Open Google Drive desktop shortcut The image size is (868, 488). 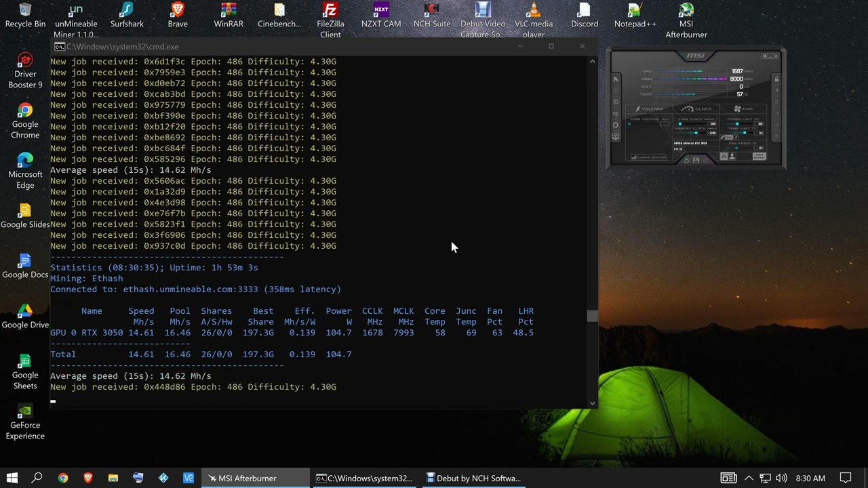25,317
